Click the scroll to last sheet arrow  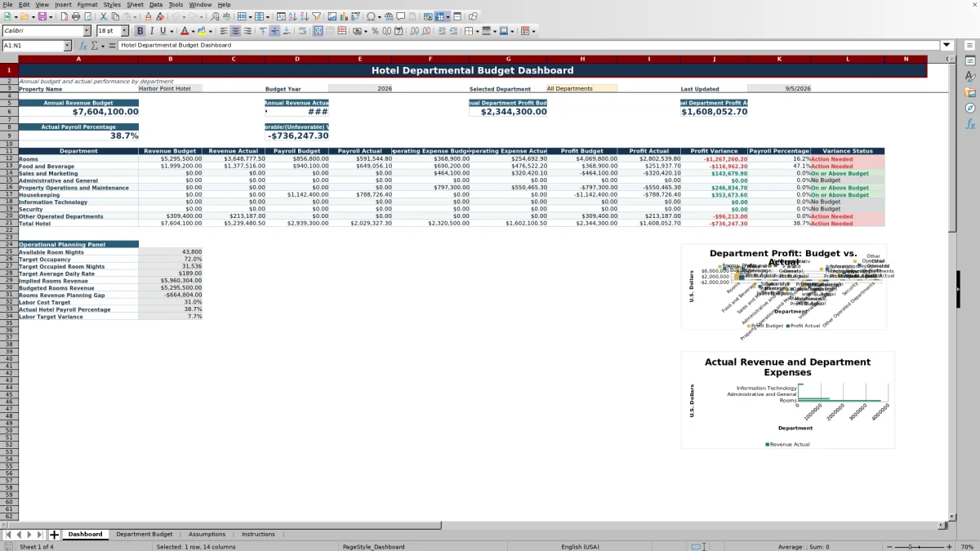click(39, 535)
